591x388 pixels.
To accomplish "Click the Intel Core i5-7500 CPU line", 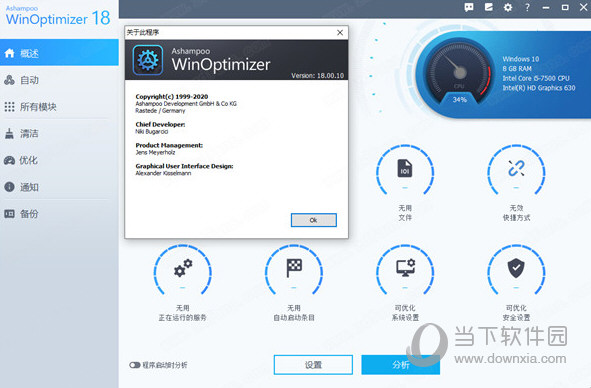I will tap(536, 78).
